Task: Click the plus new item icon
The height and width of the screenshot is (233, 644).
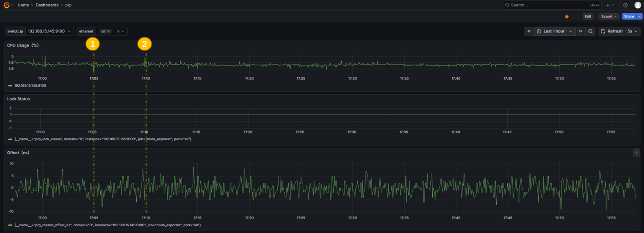Action: click(610, 5)
